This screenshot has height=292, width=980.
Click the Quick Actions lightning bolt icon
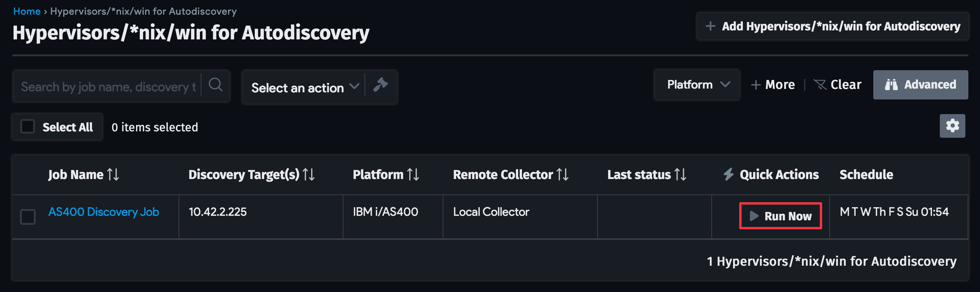coord(729,174)
